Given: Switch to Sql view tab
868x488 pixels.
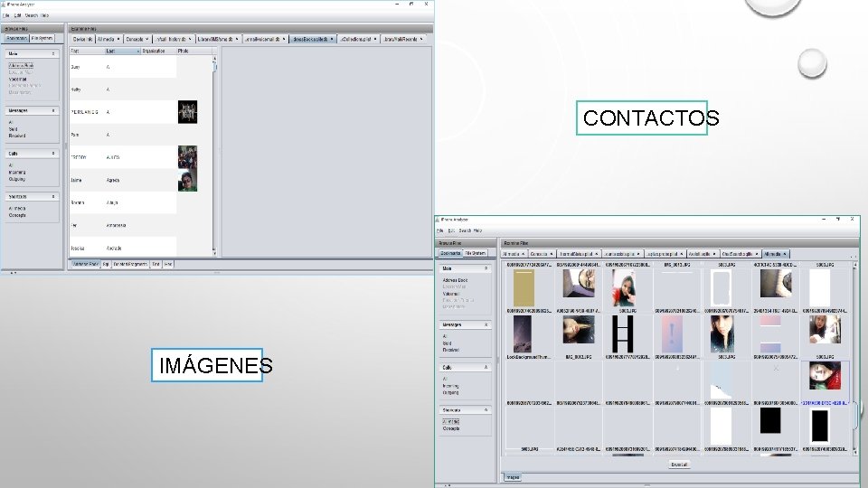Looking at the screenshot, I should 106,265.
